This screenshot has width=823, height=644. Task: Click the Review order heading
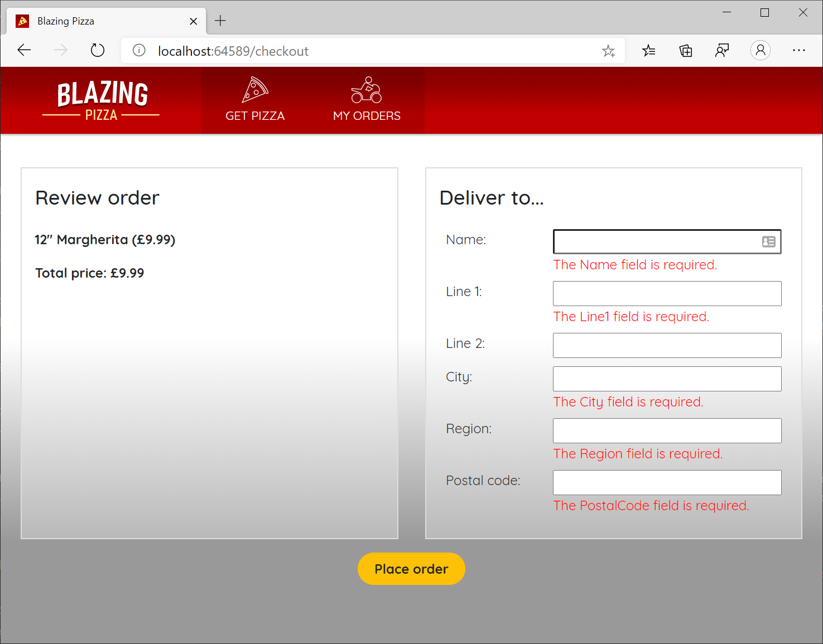[x=98, y=198]
